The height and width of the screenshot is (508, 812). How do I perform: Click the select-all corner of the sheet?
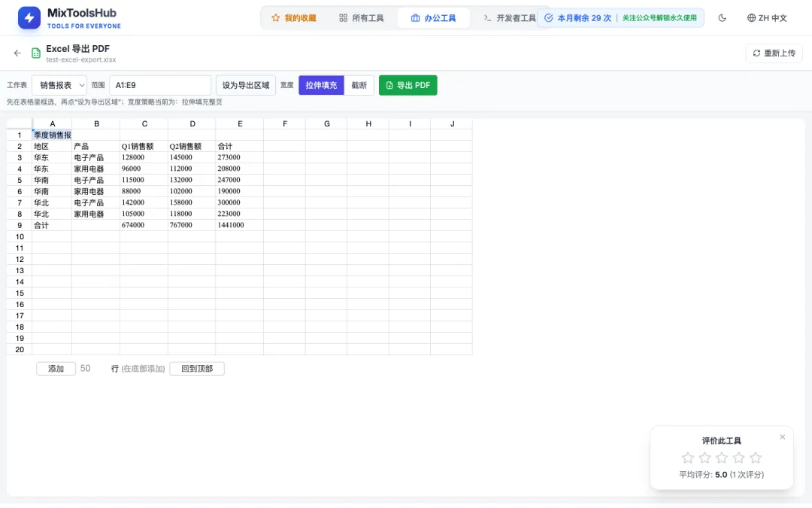[20, 123]
